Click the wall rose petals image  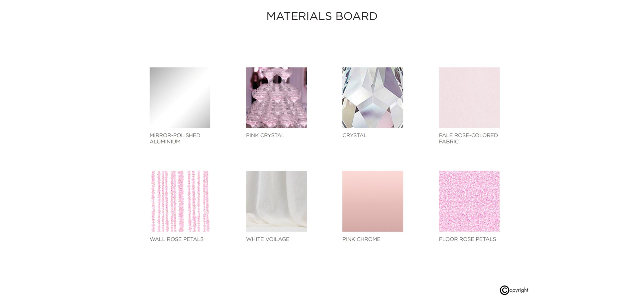tap(180, 201)
